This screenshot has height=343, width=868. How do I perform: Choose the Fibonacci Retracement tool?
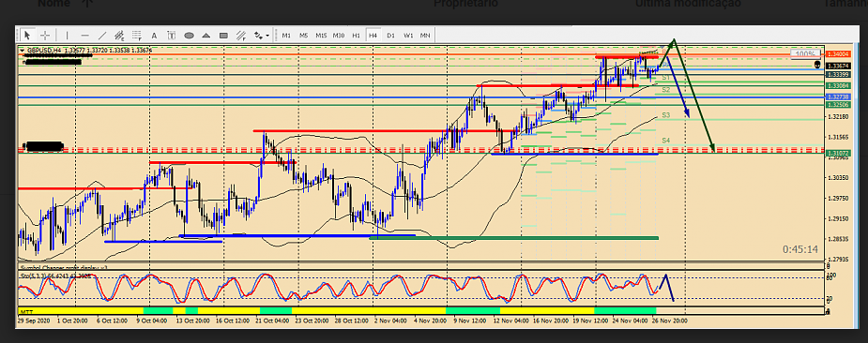[x=137, y=36]
